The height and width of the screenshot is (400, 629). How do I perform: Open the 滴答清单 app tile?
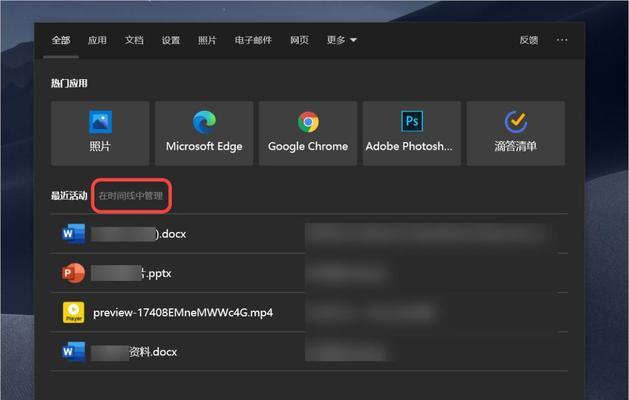click(x=516, y=133)
